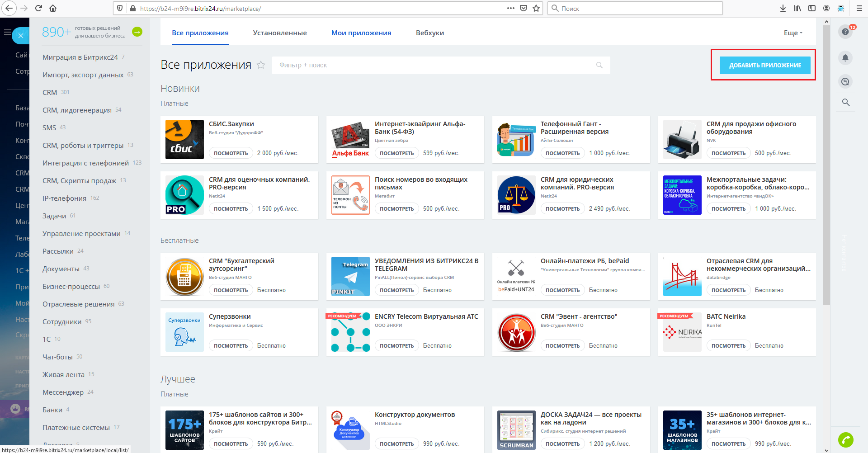Open the Firefox downloads icon

coord(783,8)
